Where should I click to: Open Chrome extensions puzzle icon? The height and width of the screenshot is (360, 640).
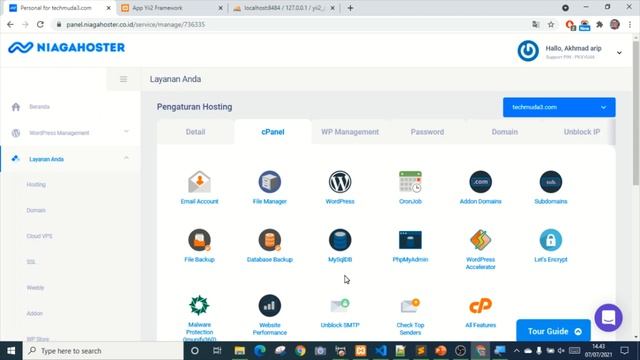pyautogui.click(x=599, y=24)
